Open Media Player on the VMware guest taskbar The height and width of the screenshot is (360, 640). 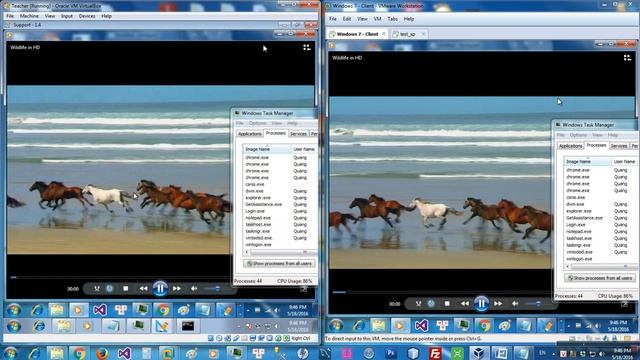click(x=399, y=325)
